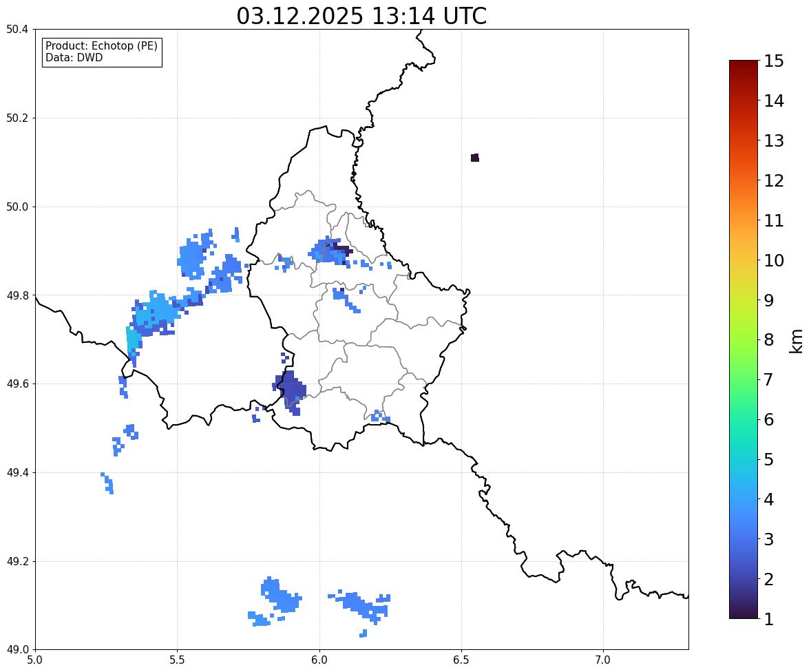Viewport: 811px width, 672px height.
Task: Click the colorbar label '14'
Action: 774,101
